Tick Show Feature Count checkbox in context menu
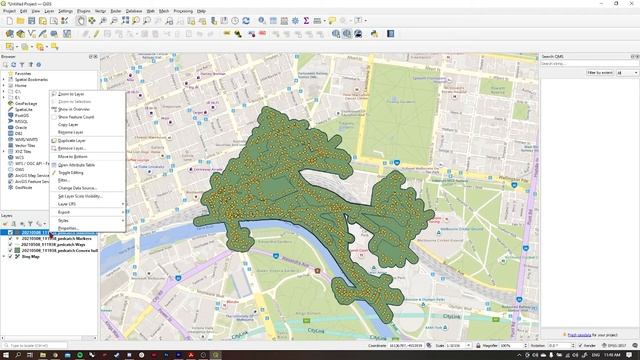 pyautogui.click(x=54, y=117)
